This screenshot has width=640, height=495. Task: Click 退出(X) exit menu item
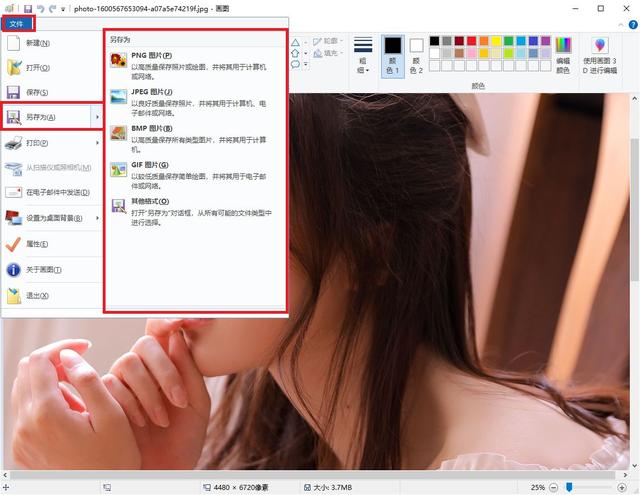click(52, 295)
